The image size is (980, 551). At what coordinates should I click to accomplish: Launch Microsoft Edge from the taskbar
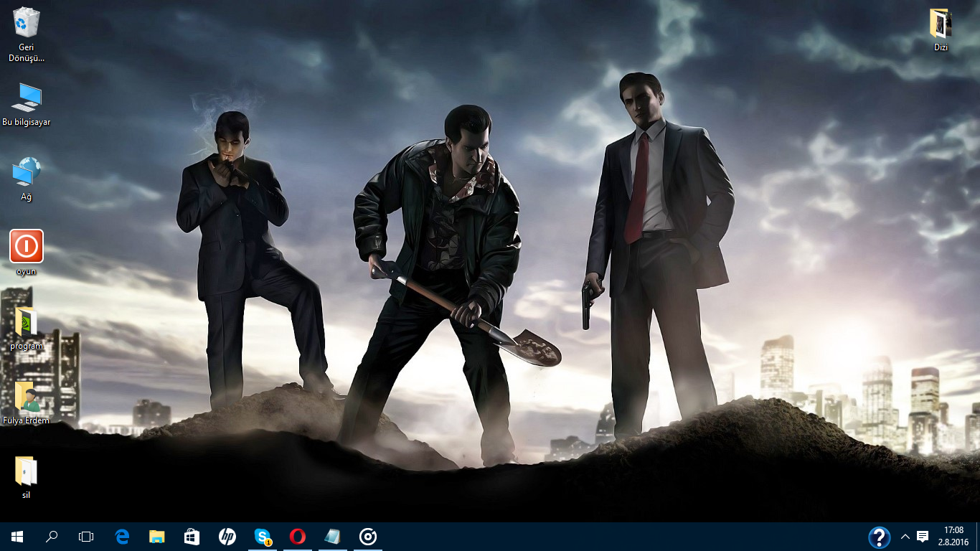tap(122, 537)
